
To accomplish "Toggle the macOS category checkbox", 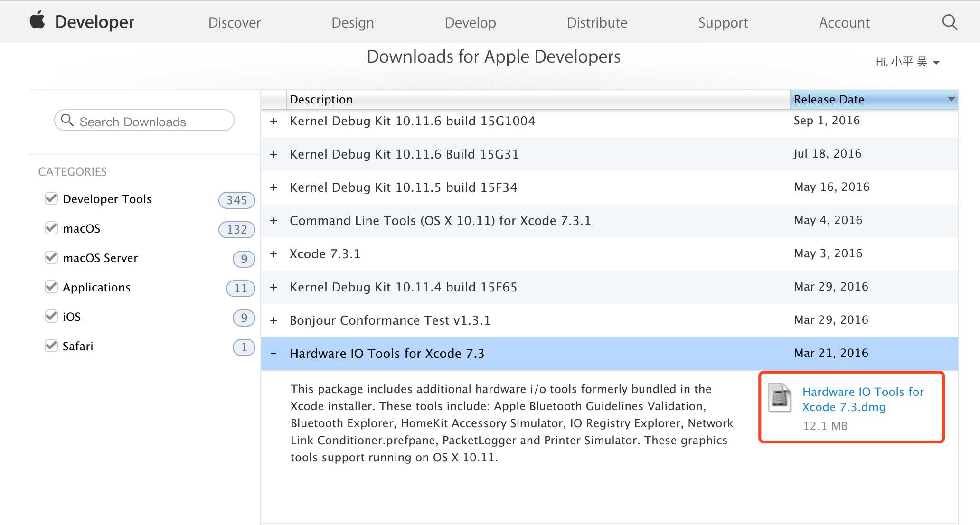I will point(49,229).
